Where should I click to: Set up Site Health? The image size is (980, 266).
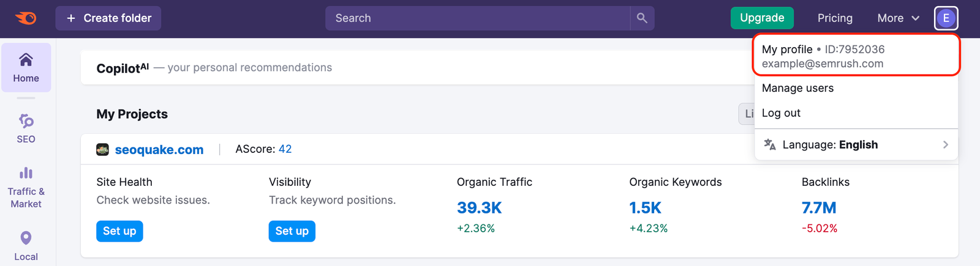coord(119,231)
